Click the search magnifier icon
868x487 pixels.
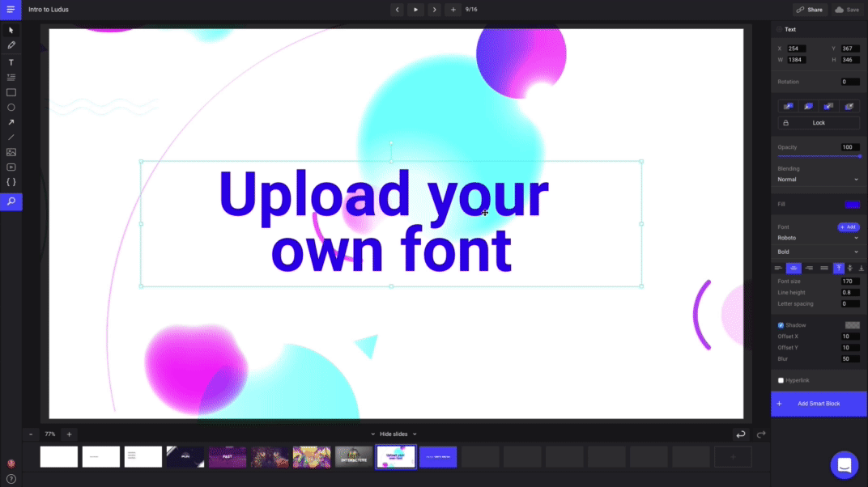(x=11, y=201)
